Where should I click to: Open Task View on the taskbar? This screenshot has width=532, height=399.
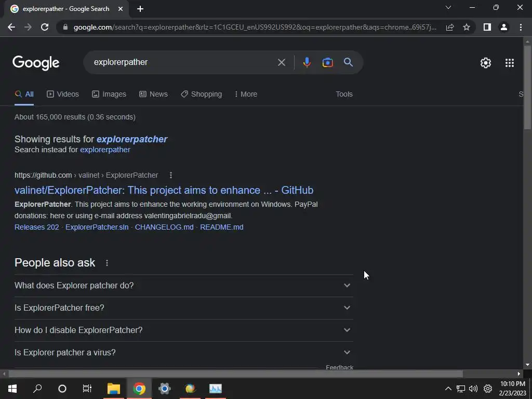87,389
